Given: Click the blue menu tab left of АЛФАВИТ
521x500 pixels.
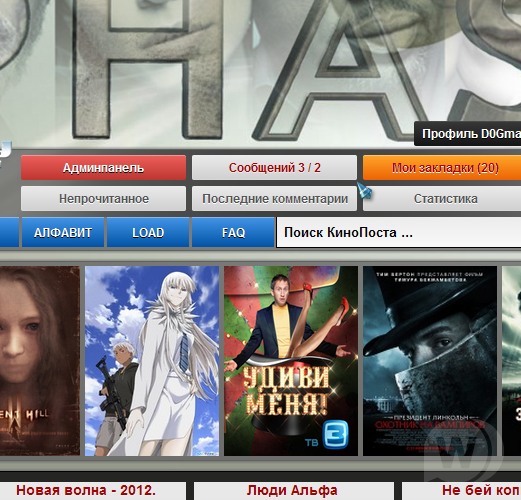Looking at the screenshot, I should [x=9, y=232].
